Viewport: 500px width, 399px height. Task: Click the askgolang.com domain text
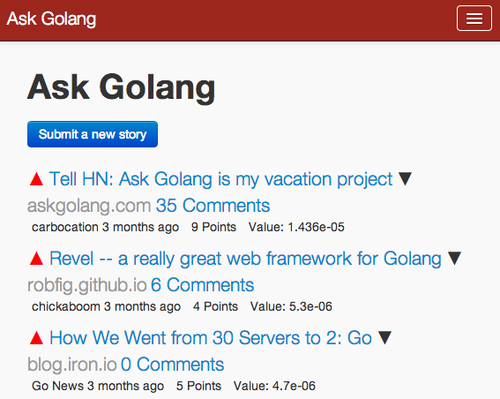[89, 206]
